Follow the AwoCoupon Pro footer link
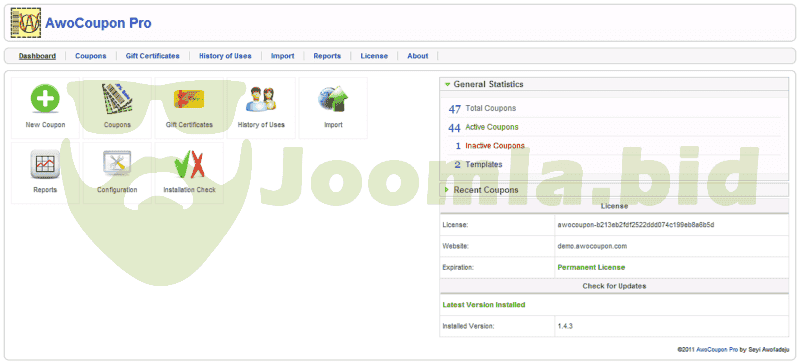800x363 pixels. pos(717,350)
